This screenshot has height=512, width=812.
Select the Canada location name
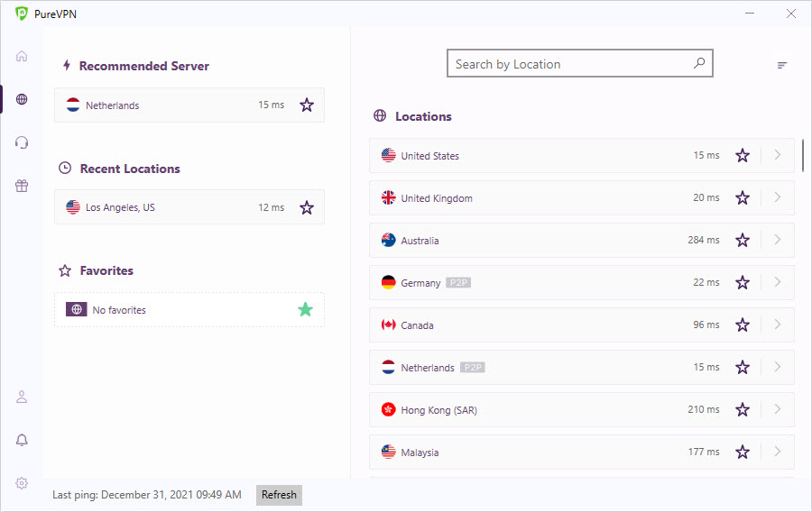coord(417,325)
